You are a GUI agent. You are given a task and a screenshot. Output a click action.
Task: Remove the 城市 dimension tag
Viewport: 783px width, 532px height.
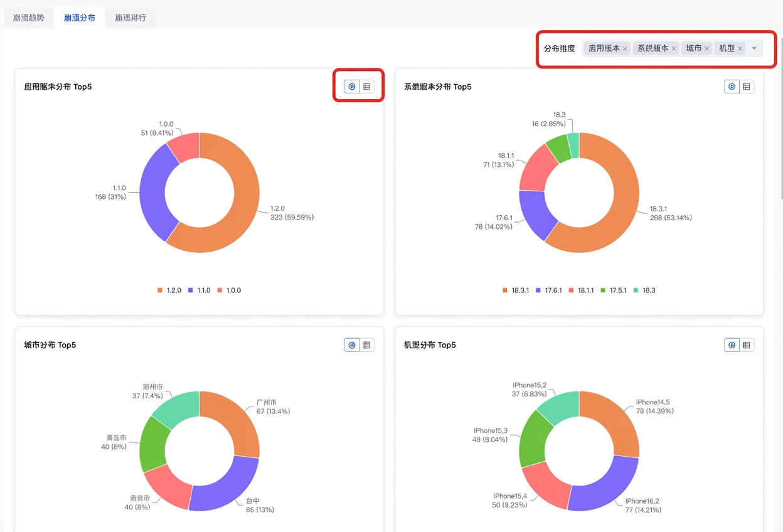pos(706,49)
